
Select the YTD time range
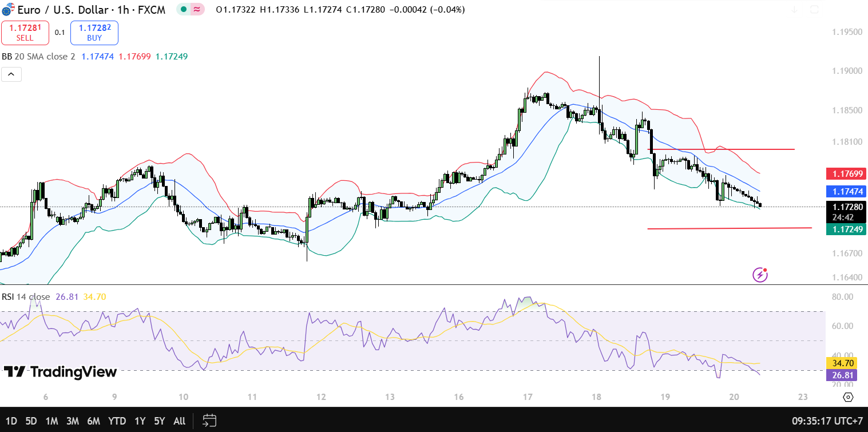pyautogui.click(x=117, y=421)
